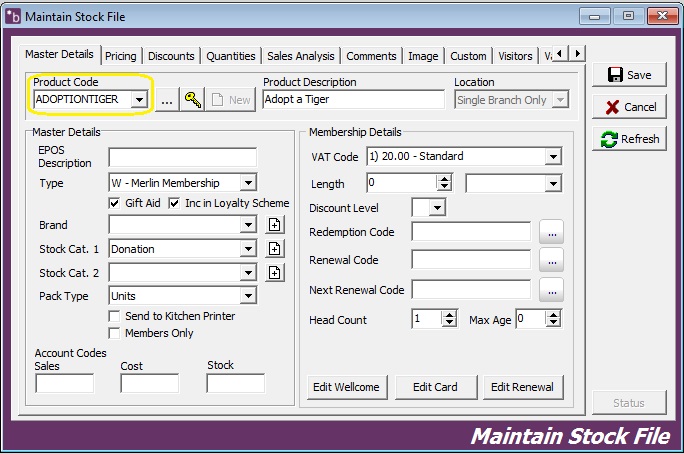Toggle the Gift Aid checkbox
The width and height of the screenshot is (684, 454).
(x=115, y=203)
